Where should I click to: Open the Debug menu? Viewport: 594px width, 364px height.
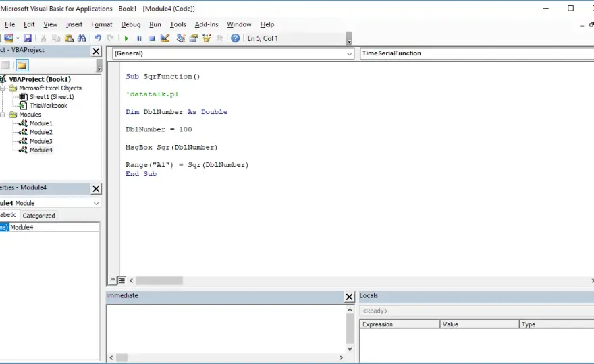[x=131, y=24]
